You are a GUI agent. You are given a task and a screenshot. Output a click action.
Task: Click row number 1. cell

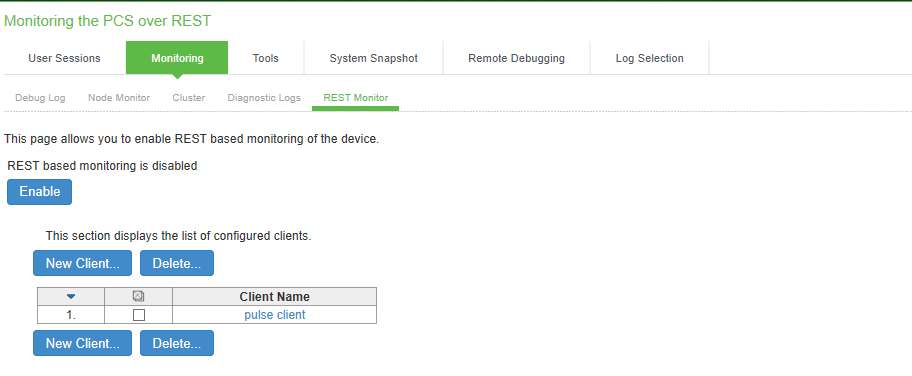pyautogui.click(x=71, y=315)
